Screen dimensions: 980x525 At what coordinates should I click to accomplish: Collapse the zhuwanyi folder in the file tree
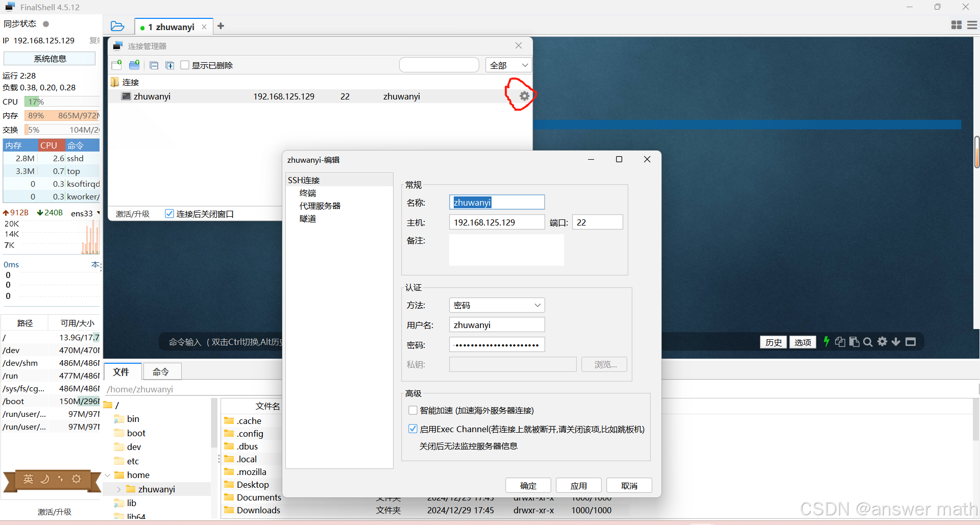(x=118, y=488)
